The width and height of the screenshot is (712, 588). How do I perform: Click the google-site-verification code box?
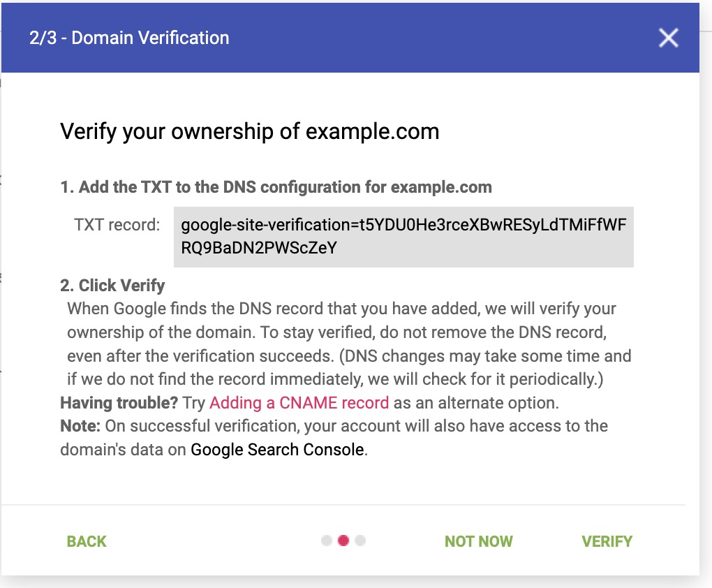(403, 237)
